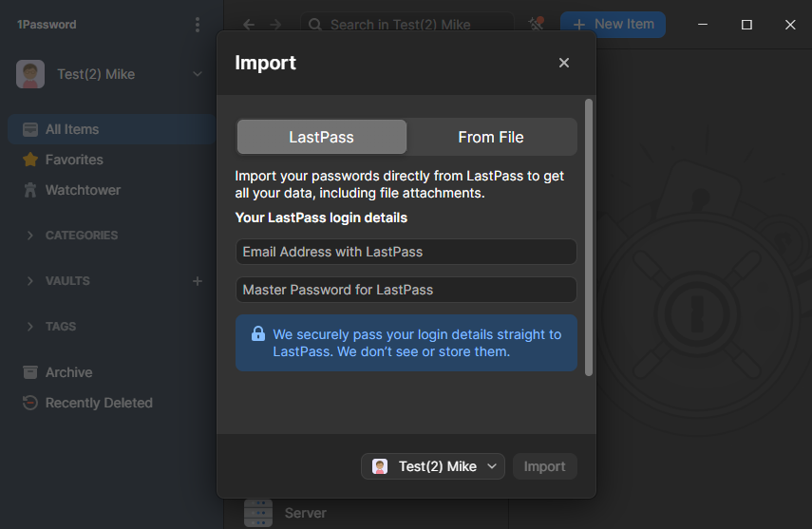Open the three-dot menu beside 1Password
The width and height of the screenshot is (812, 529).
(197, 25)
